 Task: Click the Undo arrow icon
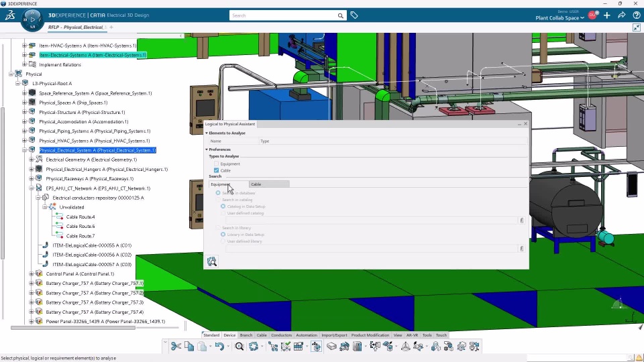click(x=219, y=347)
